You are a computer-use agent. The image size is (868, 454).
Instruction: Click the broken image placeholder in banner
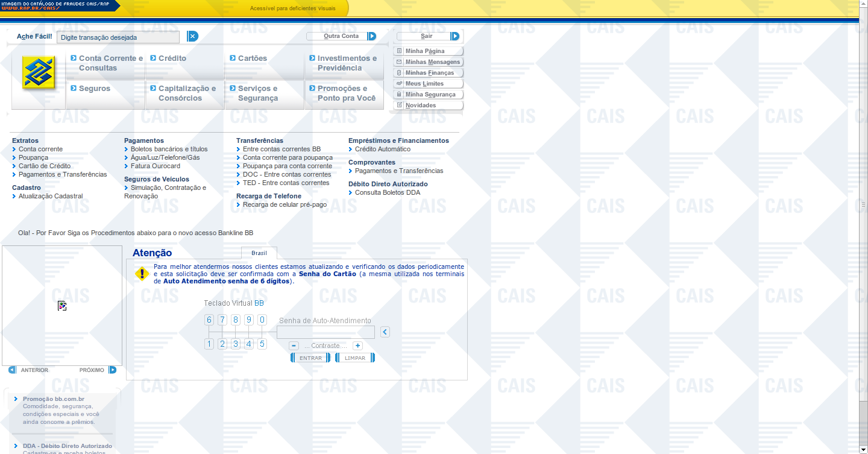pos(61,306)
